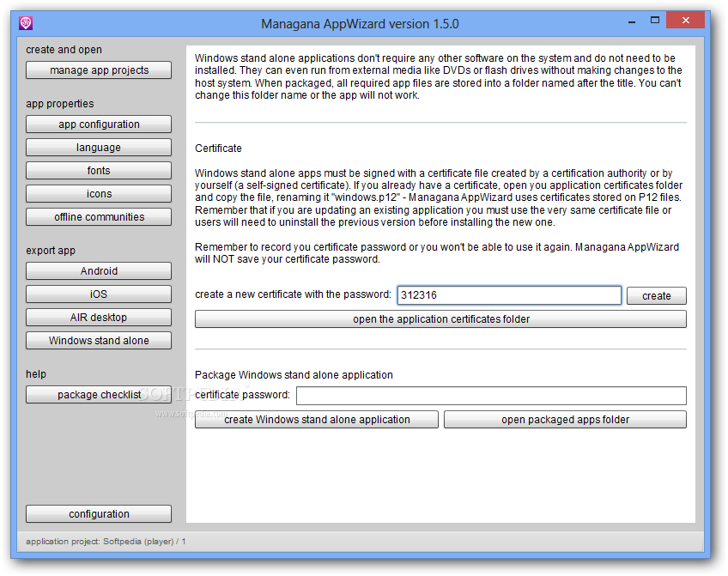728x576 pixels.
Task: Click status text 'application project: Softpedia (player) / 1'
Action: (106, 542)
